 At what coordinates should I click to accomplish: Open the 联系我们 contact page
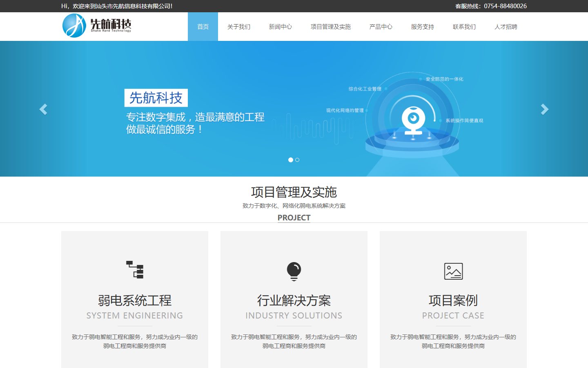(x=464, y=27)
